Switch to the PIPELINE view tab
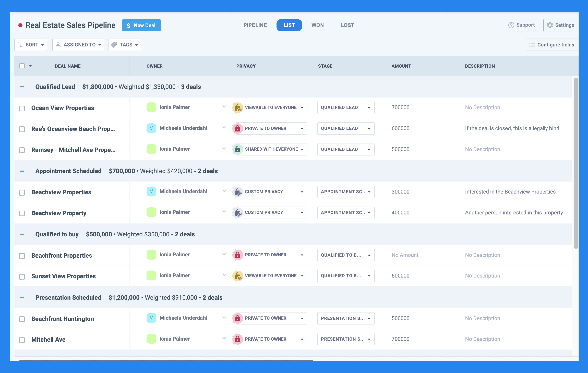Image resolution: width=588 pixels, height=373 pixels. [255, 25]
